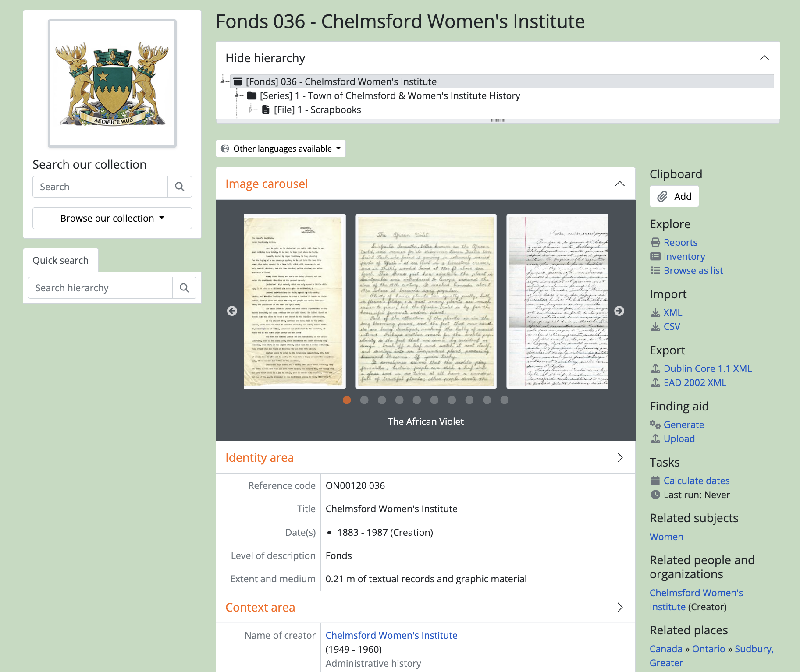Viewport: 800px width, 672px height.
Task: Click the Search hierarchy magnifier icon
Action: pos(184,288)
